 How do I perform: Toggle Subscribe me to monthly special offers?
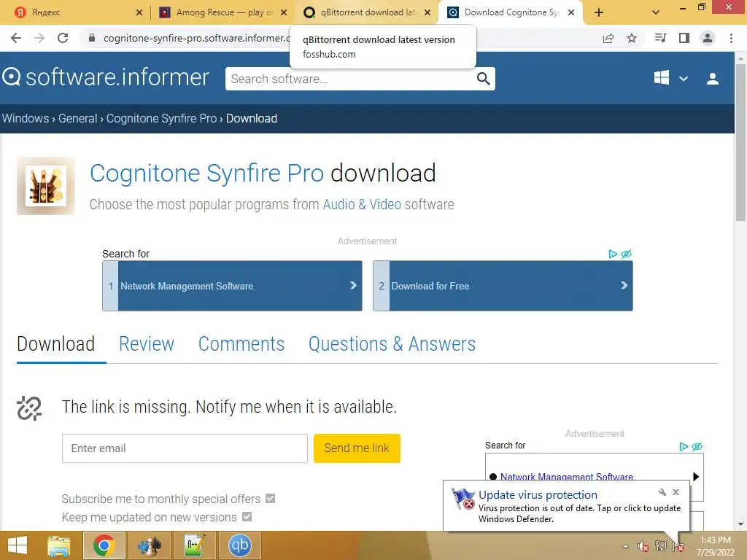270,499
